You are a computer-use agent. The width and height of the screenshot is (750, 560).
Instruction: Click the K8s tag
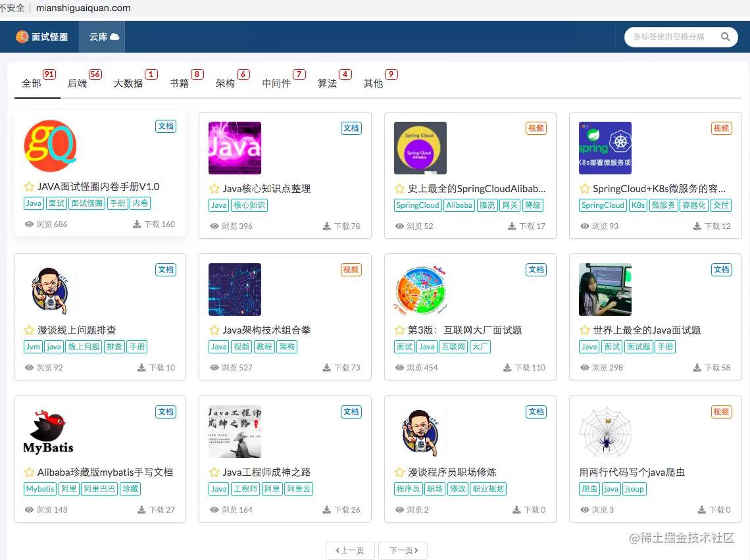tap(637, 205)
